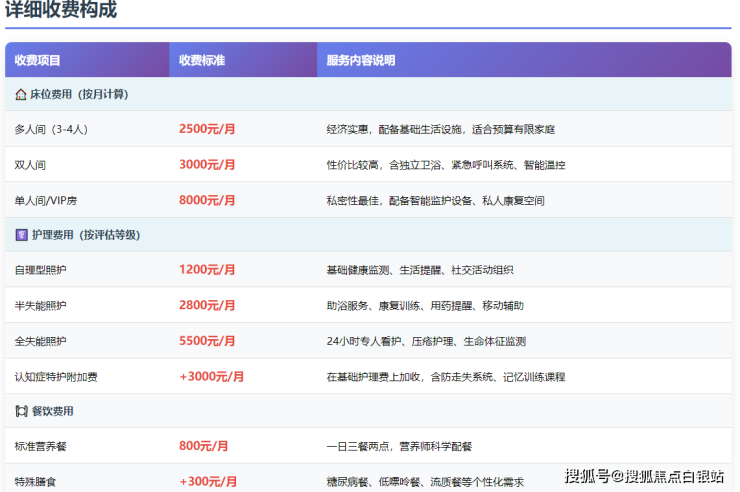Image resolution: width=740 pixels, height=492 pixels.
Task: Select the 多人间(3-4人) row label
Action: 52,129
